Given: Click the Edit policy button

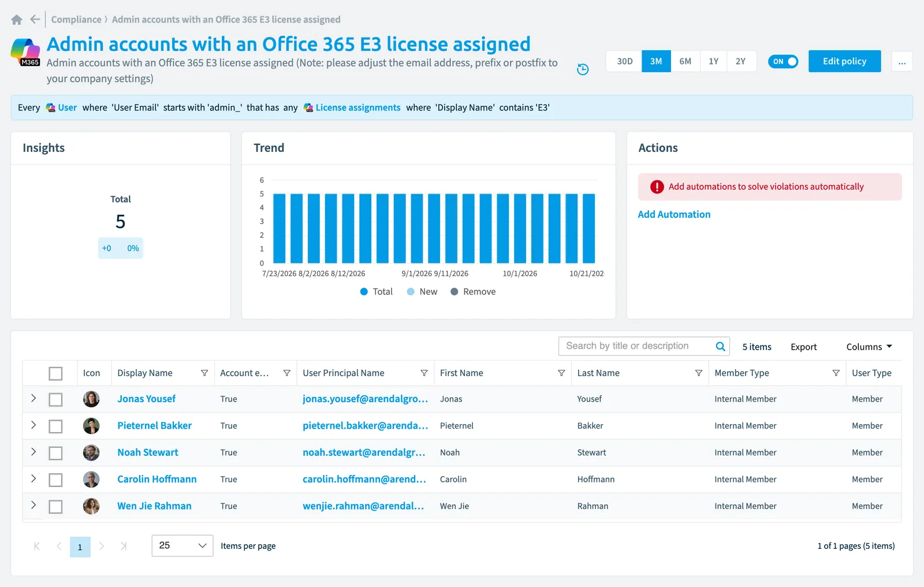Looking at the screenshot, I should point(844,61).
